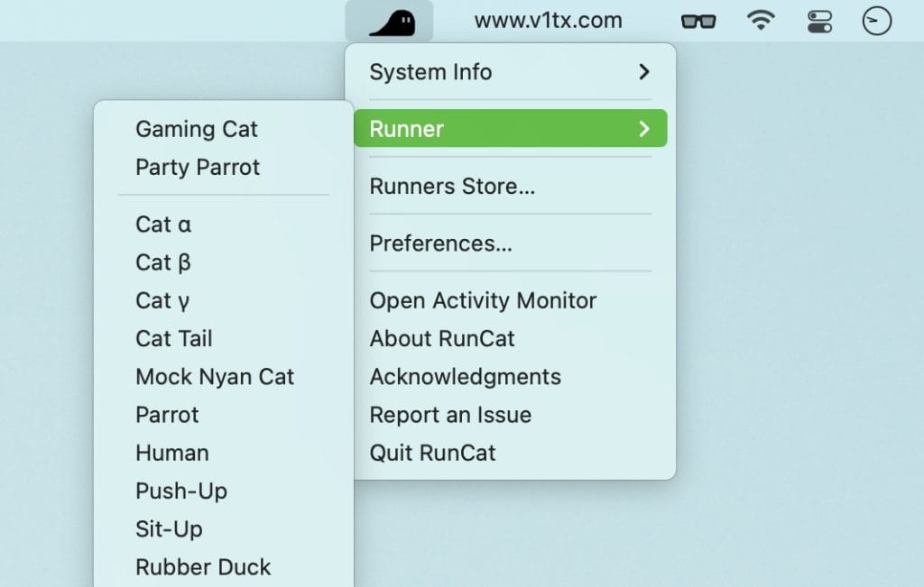Choose Report an Issue
This screenshot has width=924, height=587.
pos(511,415)
